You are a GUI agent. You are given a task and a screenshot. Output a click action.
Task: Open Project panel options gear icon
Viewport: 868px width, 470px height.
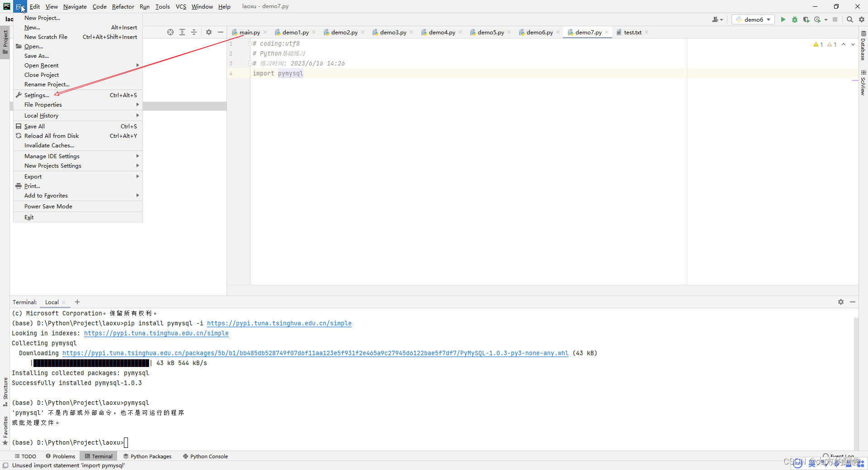click(x=209, y=32)
